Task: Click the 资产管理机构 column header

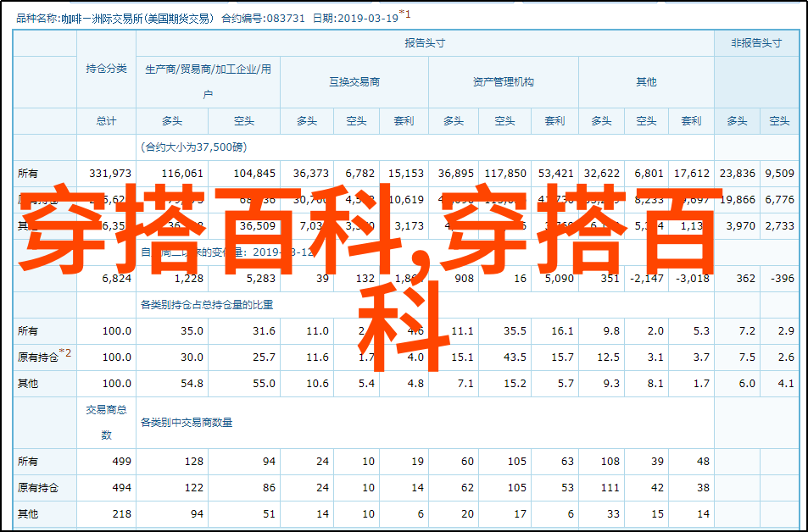Action: coord(503,82)
